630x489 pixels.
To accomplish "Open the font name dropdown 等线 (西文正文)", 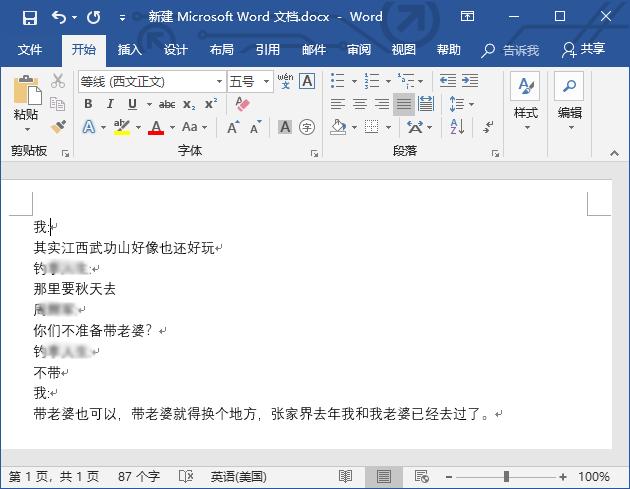I will click(x=219, y=82).
